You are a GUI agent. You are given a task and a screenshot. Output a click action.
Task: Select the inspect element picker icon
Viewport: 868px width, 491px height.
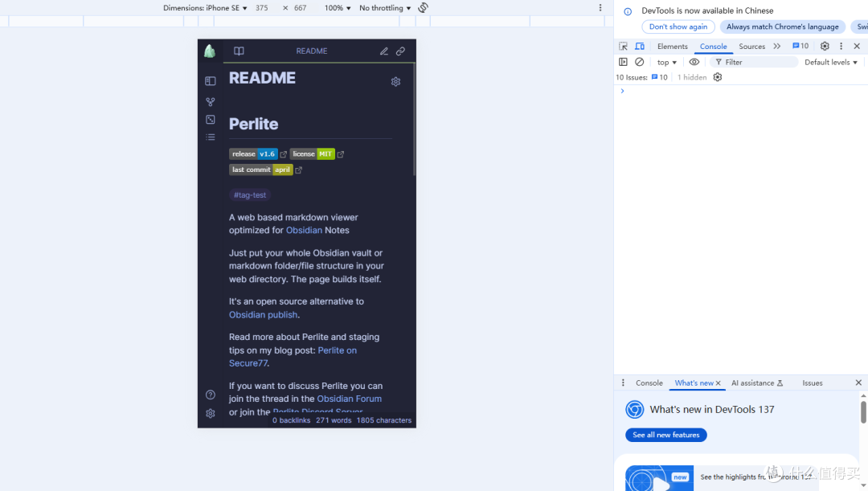pos(623,47)
